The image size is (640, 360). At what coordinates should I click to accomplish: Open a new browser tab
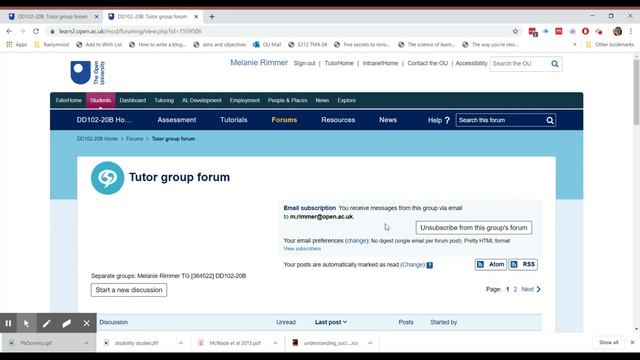(211, 17)
